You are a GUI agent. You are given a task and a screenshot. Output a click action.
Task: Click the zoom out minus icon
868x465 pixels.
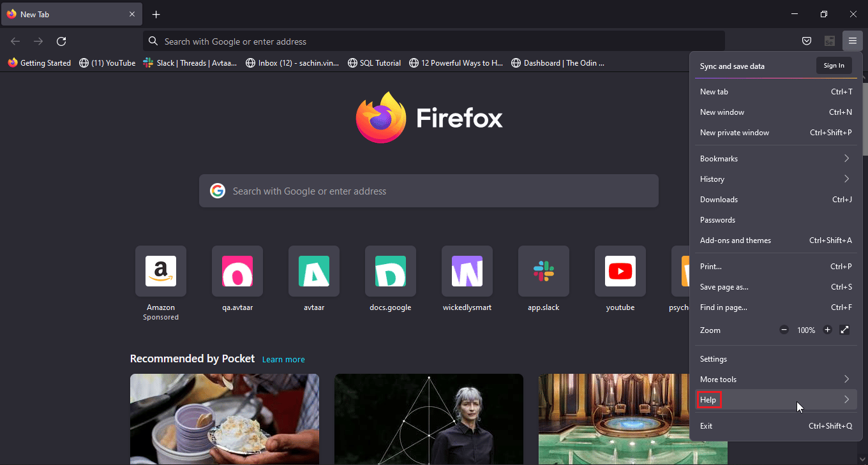(784, 330)
